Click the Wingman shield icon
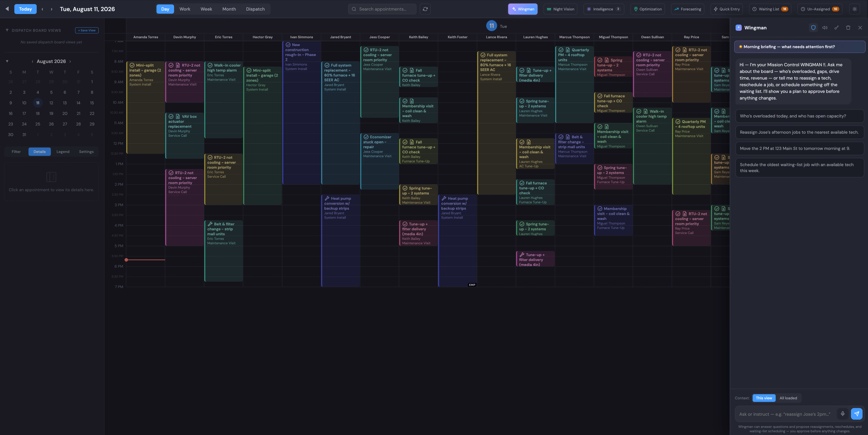Image resolution: width=868 pixels, height=435 pixels. [x=813, y=28]
